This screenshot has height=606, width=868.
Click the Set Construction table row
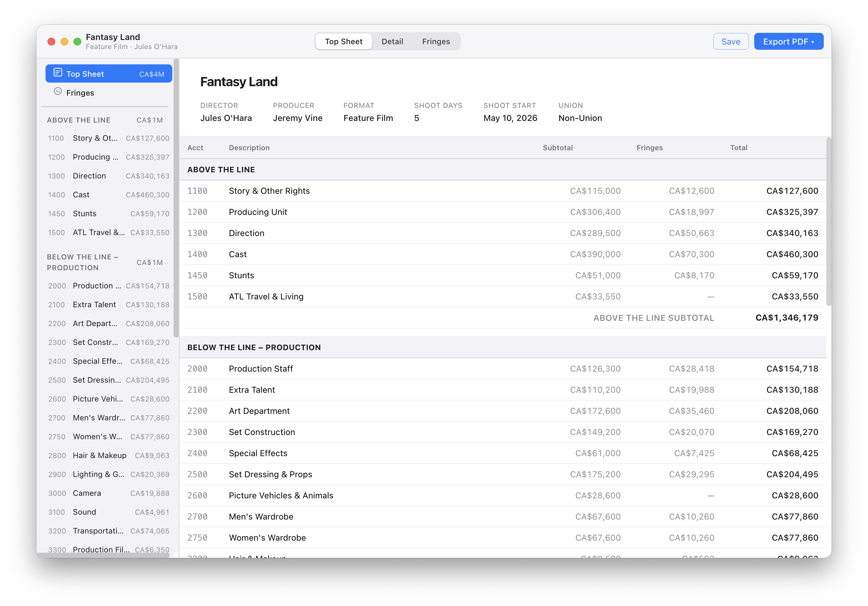click(503, 432)
